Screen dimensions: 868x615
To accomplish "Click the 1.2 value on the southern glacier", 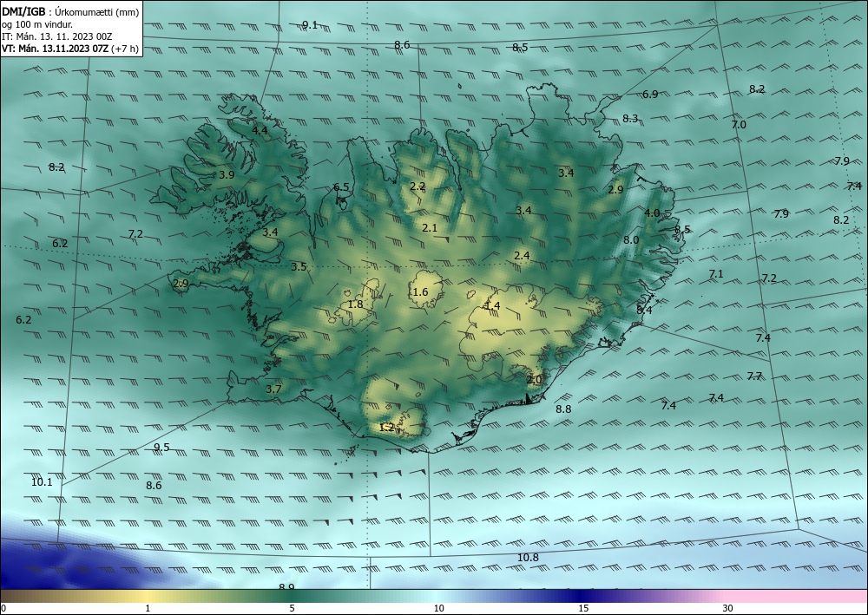I will point(386,427).
